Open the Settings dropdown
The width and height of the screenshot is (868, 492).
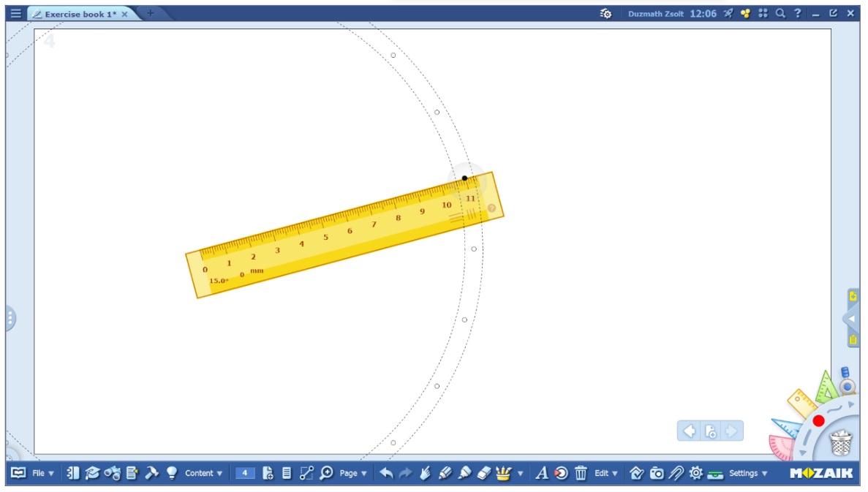(748, 473)
